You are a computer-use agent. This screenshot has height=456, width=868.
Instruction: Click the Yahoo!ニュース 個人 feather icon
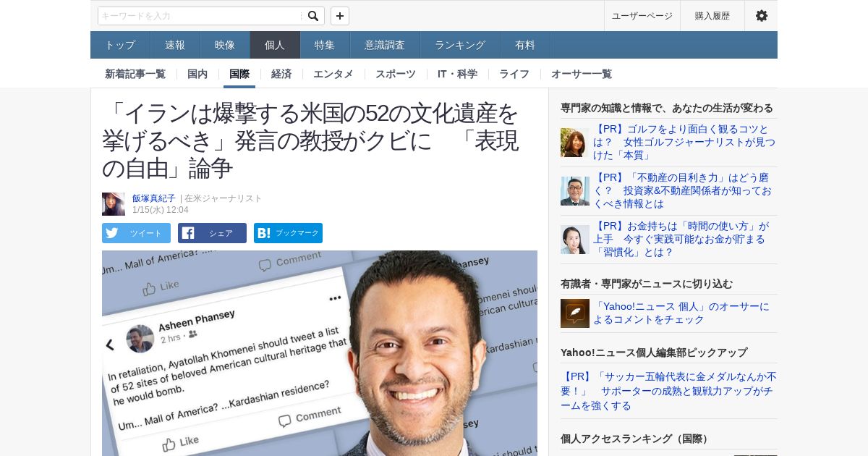[x=575, y=313]
